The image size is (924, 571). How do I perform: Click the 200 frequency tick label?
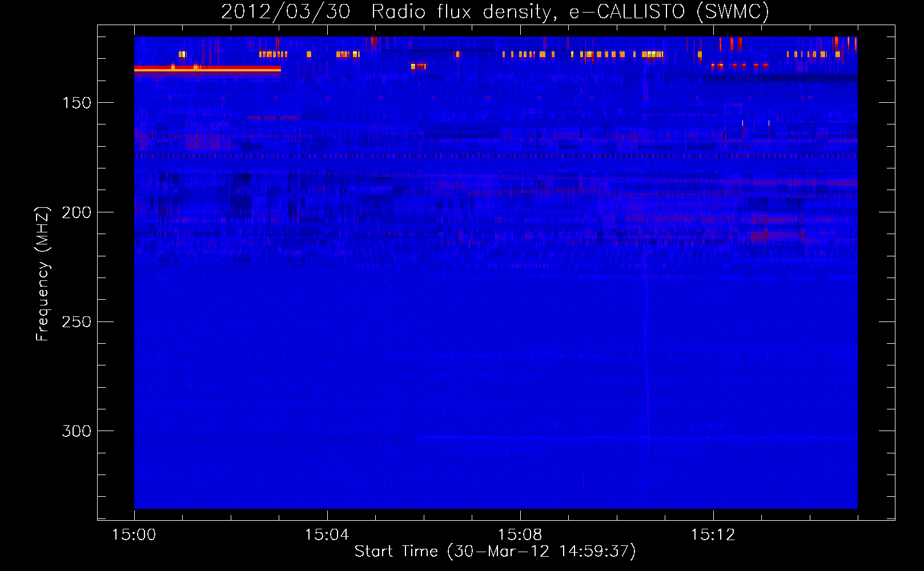coord(77,212)
